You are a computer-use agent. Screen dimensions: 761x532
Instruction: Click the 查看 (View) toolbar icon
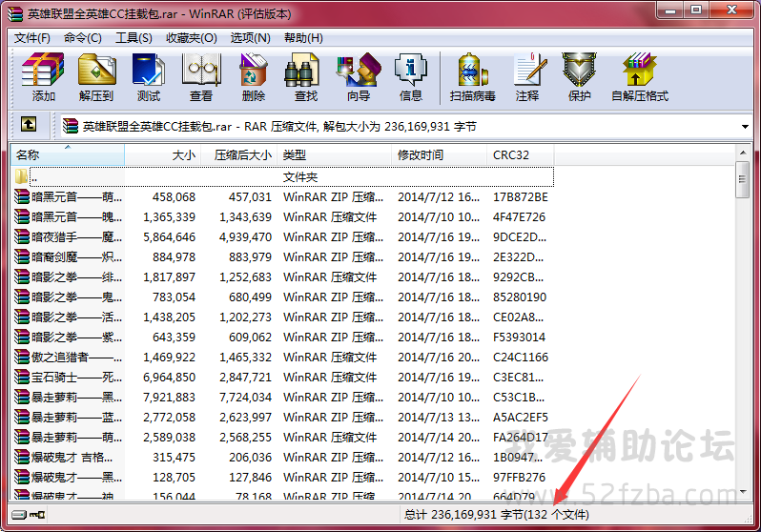tap(201, 71)
